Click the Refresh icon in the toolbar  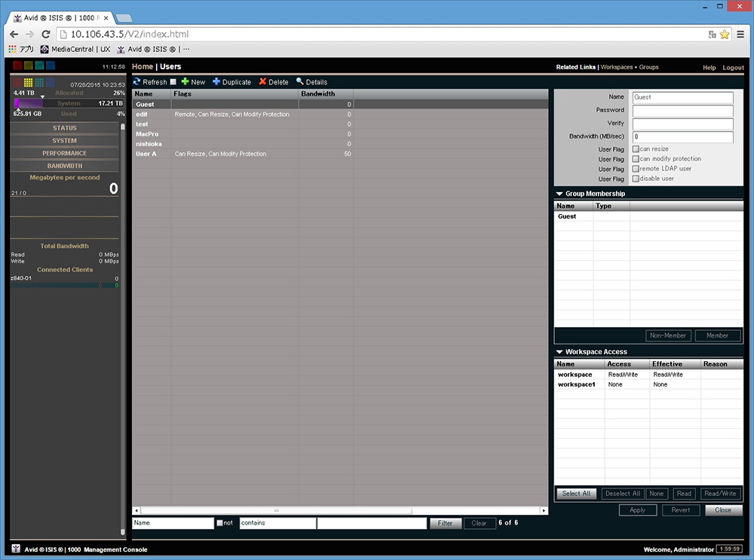[137, 82]
